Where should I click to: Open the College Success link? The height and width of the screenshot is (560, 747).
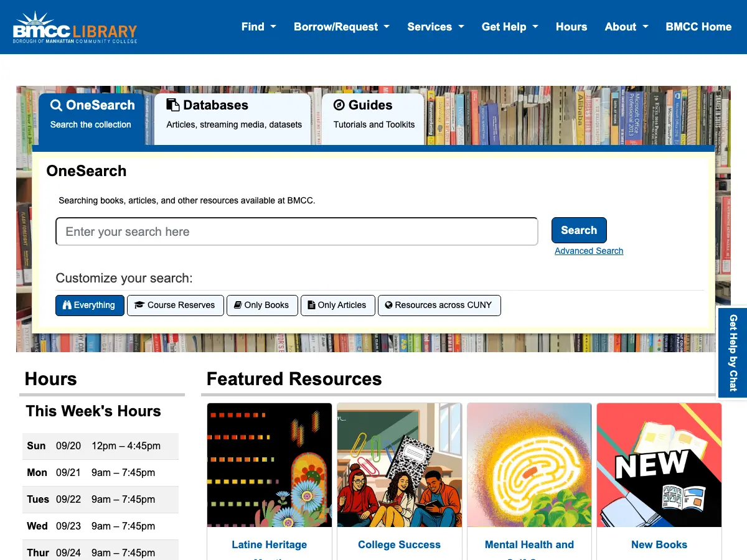point(399,544)
